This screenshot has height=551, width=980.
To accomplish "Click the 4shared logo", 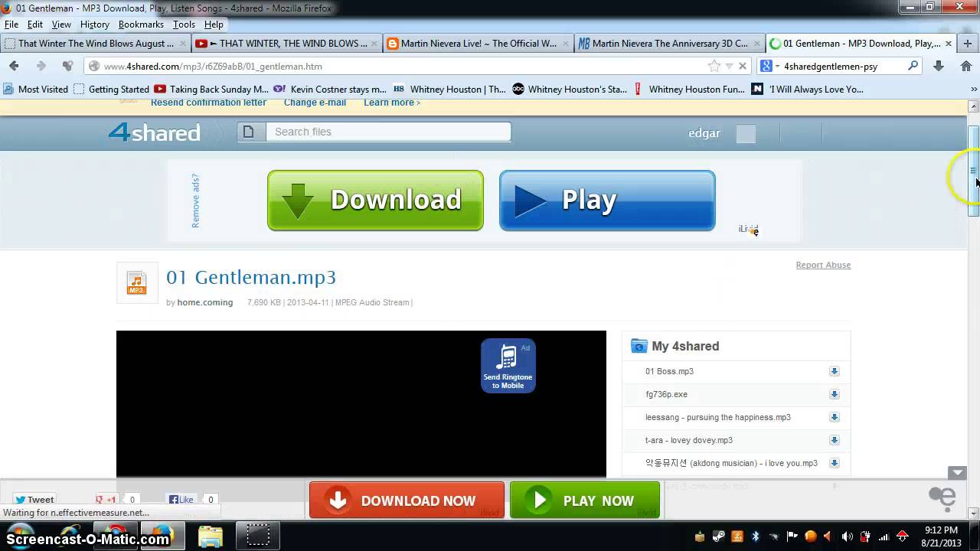I will tap(154, 132).
